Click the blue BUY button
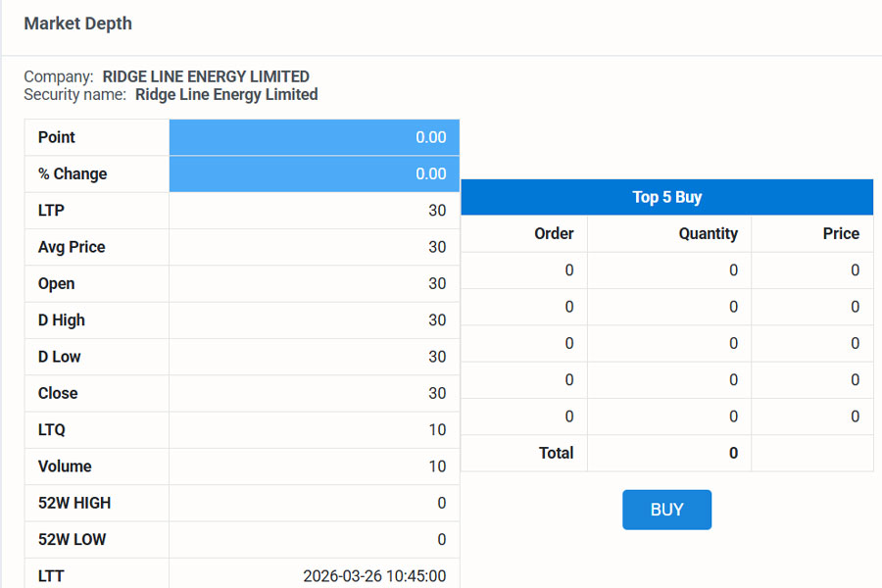The width and height of the screenshot is (882, 588). [x=666, y=510]
